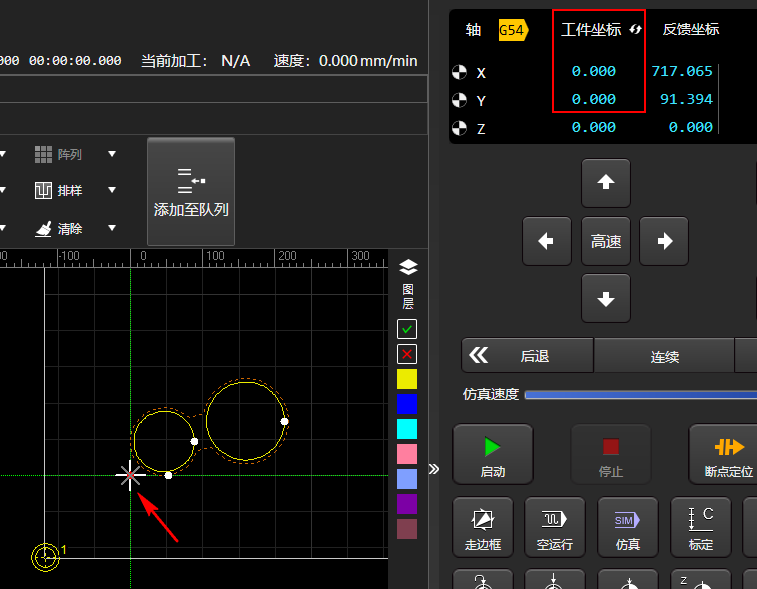Image resolution: width=757 pixels, height=589 pixels.
Task: Zero the Y axis origin icon
Action: click(459, 100)
